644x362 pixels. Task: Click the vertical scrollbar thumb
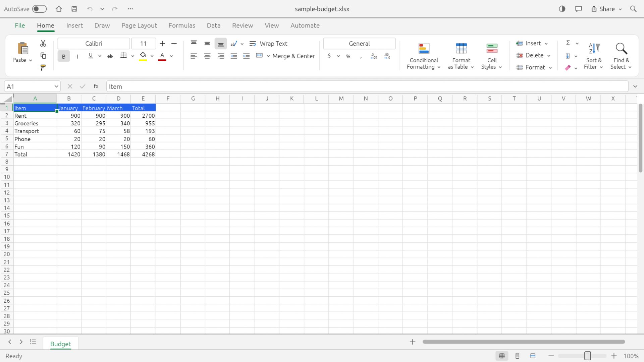[x=640, y=138]
